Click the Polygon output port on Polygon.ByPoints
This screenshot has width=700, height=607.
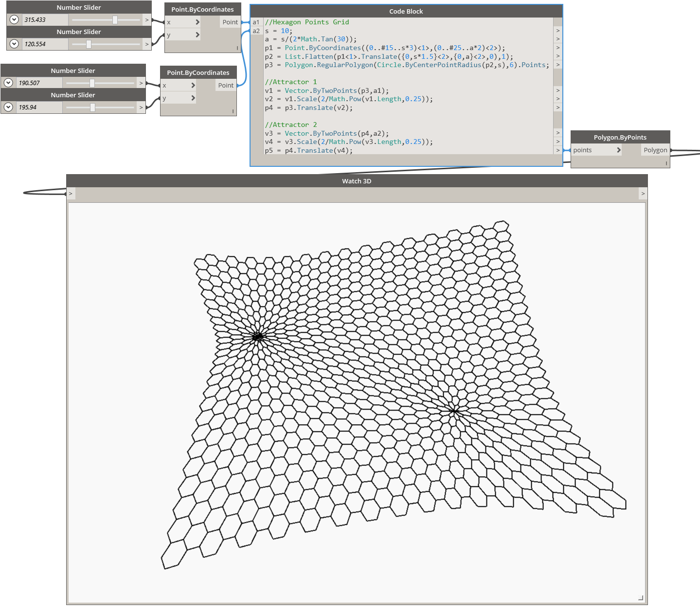point(655,150)
